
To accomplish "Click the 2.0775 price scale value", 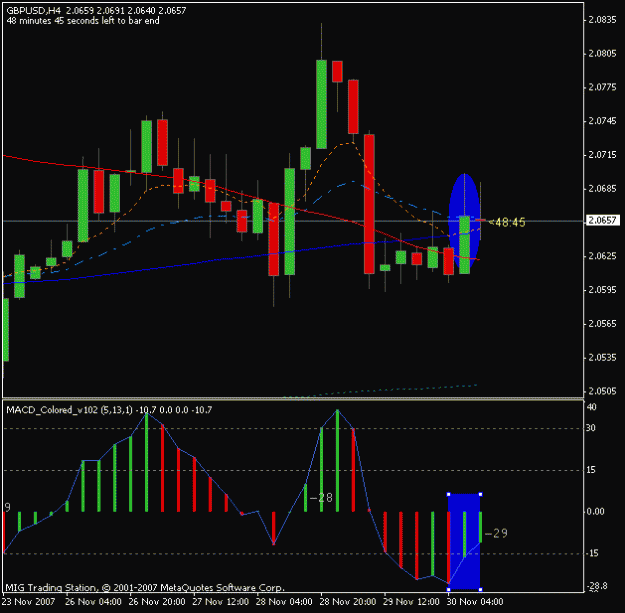I will click(602, 87).
